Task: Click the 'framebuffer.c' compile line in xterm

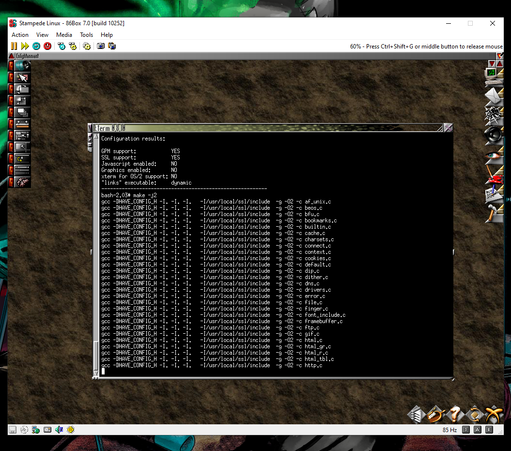Action: (222, 321)
